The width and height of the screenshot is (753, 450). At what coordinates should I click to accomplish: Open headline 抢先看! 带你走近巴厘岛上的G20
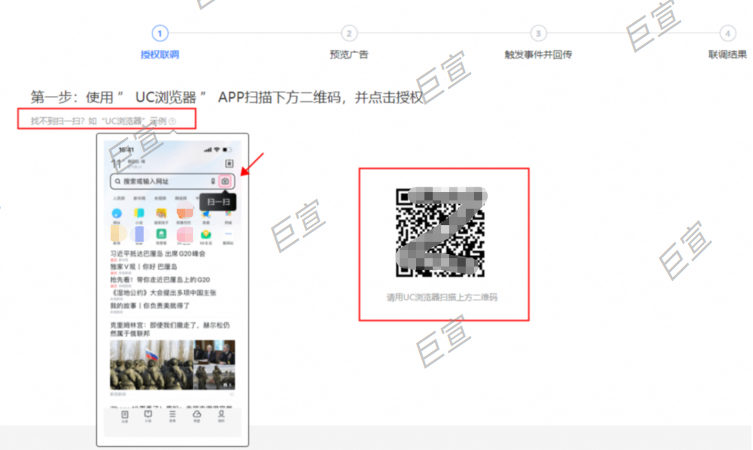point(160,280)
